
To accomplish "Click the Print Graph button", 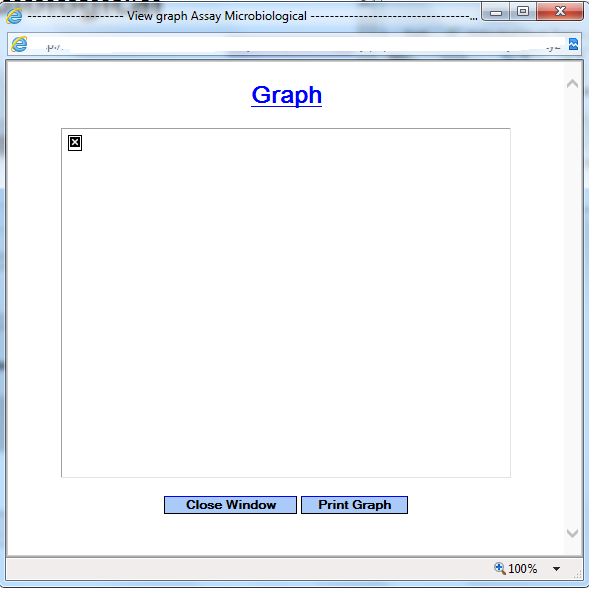I will pos(354,505).
